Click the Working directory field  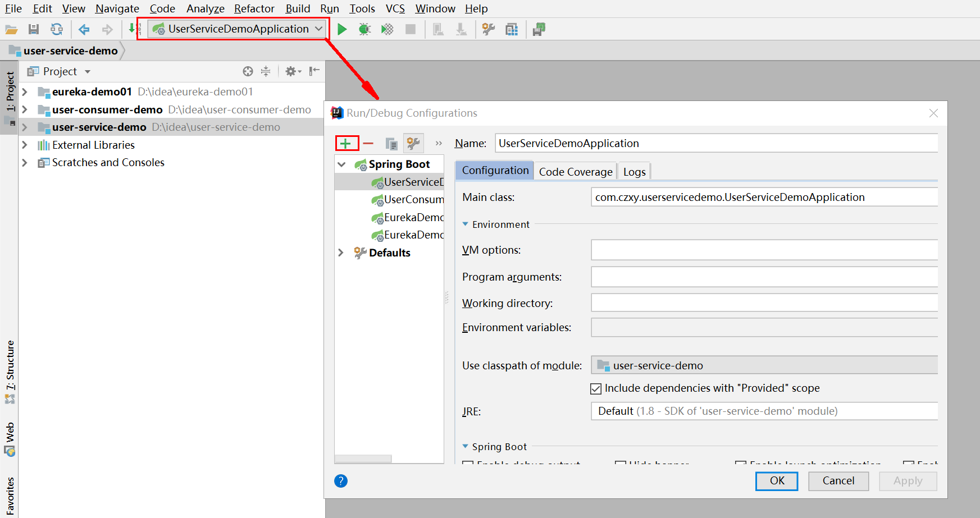(764, 303)
